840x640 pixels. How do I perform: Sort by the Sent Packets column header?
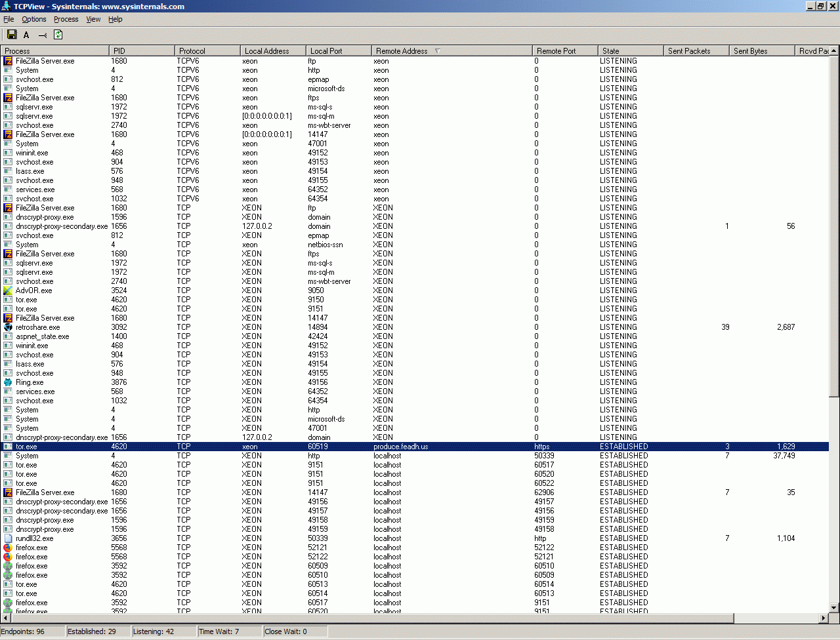[696, 50]
